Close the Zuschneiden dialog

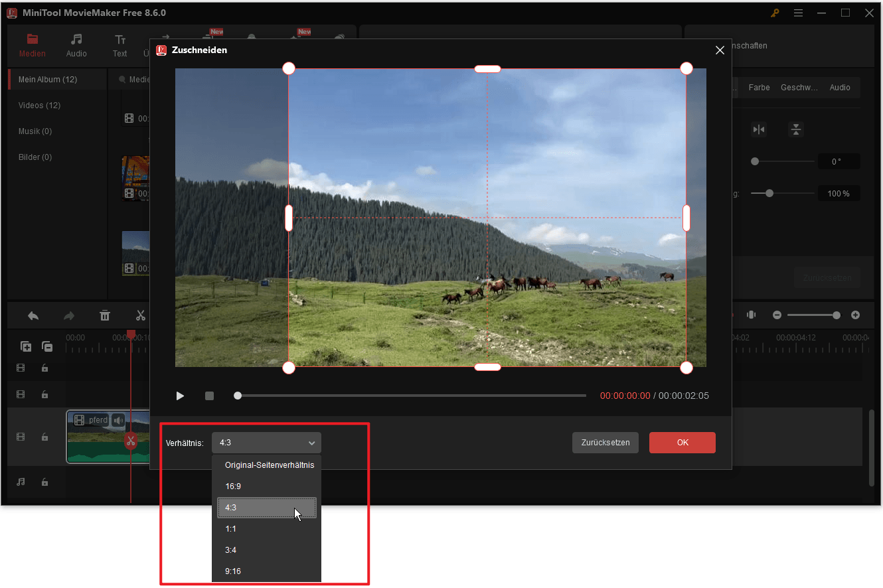pyautogui.click(x=720, y=50)
